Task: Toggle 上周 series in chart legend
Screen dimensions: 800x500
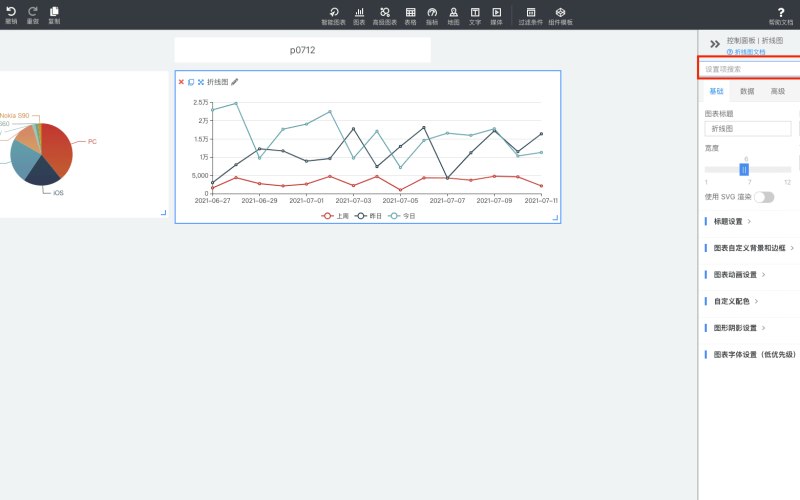Action: (x=335, y=216)
